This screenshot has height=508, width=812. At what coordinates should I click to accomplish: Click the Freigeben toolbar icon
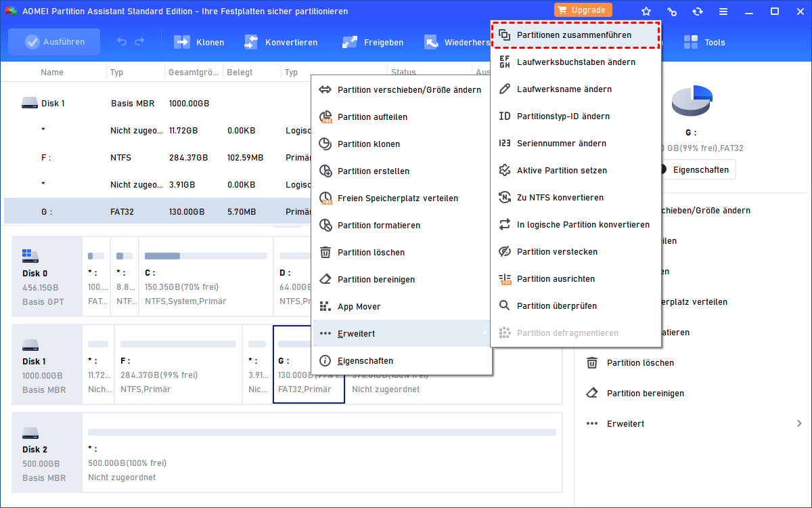click(x=350, y=42)
